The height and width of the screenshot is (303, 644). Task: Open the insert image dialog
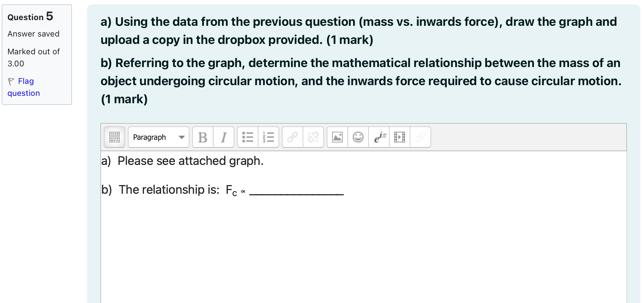[x=337, y=137]
